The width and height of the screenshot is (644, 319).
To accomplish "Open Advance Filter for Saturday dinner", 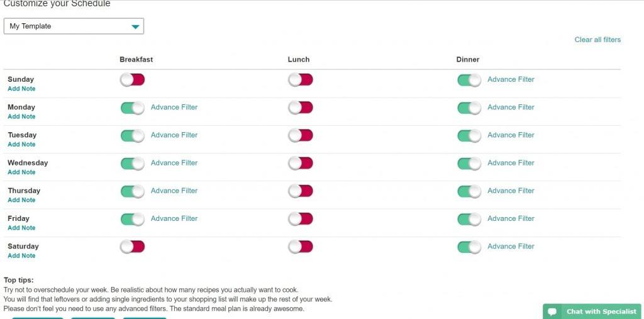I will [x=511, y=246].
